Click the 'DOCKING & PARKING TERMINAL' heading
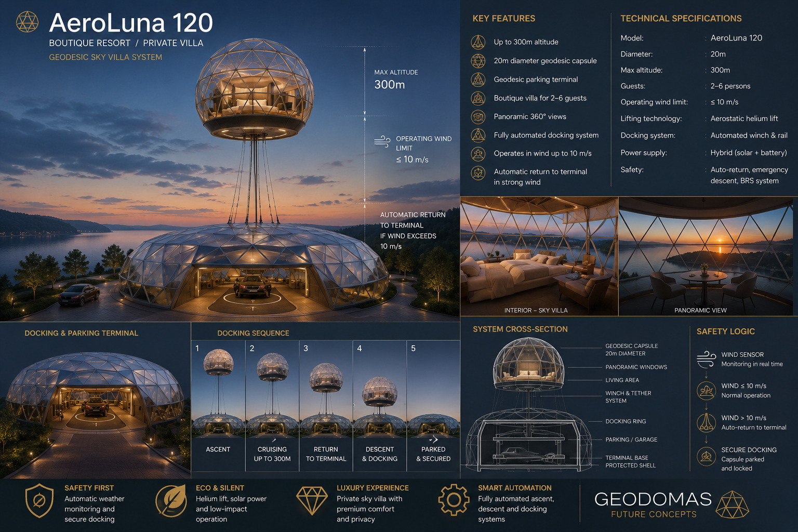This screenshot has height=532, width=798. [x=82, y=333]
